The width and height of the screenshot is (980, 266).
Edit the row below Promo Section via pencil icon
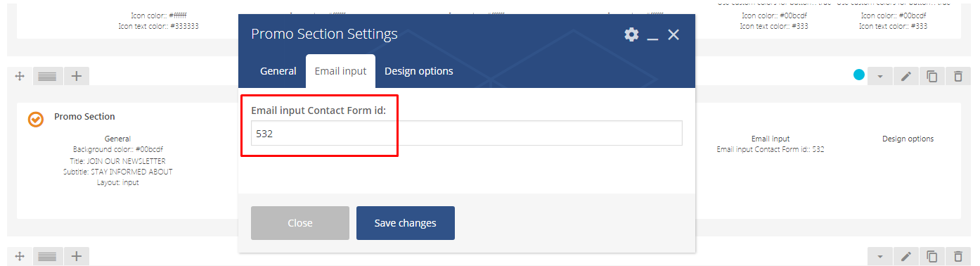coord(906,256)
